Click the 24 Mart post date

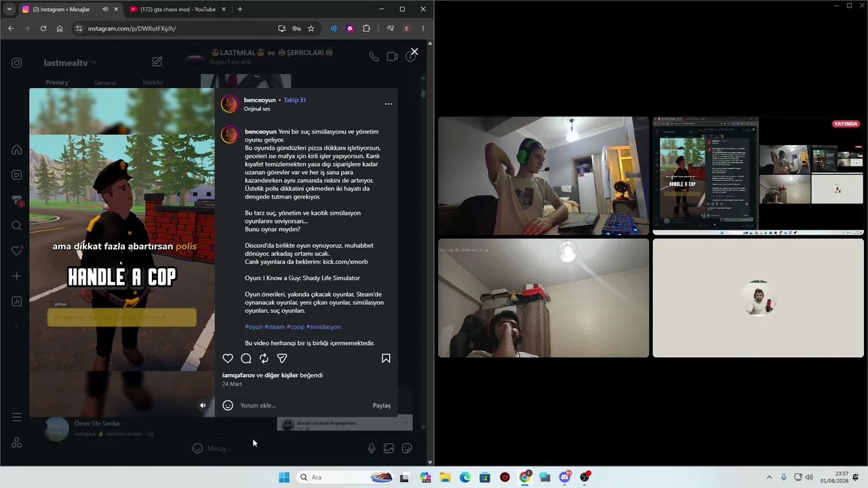232,384
